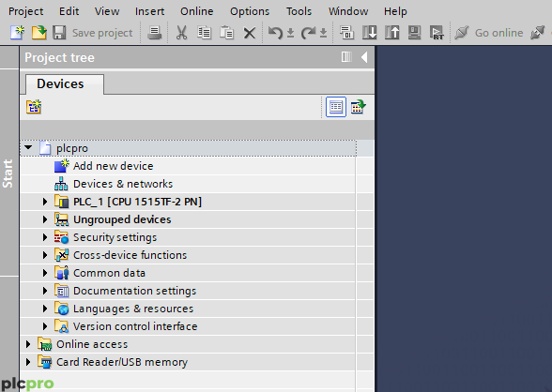Viewport: 552px width, 392px height.
Task: Expand the Security settings tree node
Action: [x=45, y=237]
